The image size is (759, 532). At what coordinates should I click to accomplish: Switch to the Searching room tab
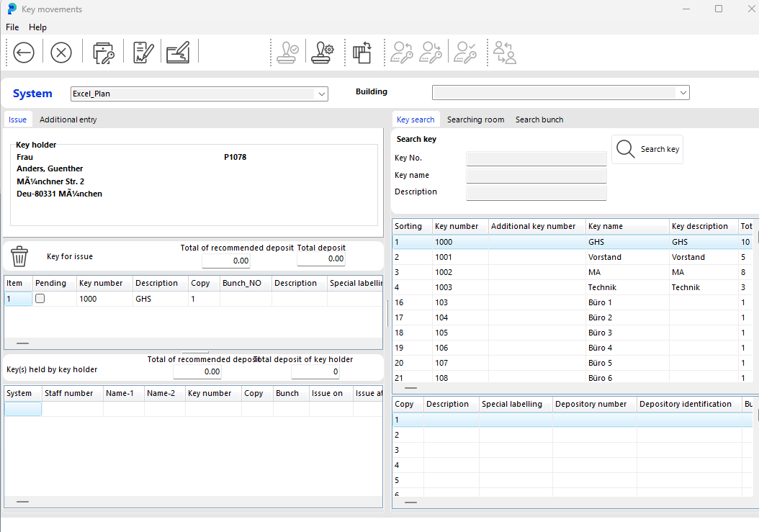tap(475, 120)
